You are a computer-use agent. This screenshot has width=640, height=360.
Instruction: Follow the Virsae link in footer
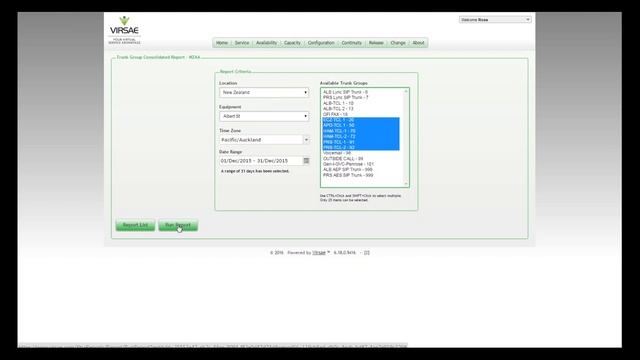[x=319, y=253]
